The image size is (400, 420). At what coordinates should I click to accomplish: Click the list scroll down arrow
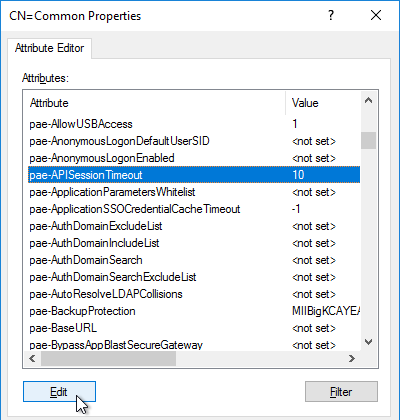click(368, 342)
